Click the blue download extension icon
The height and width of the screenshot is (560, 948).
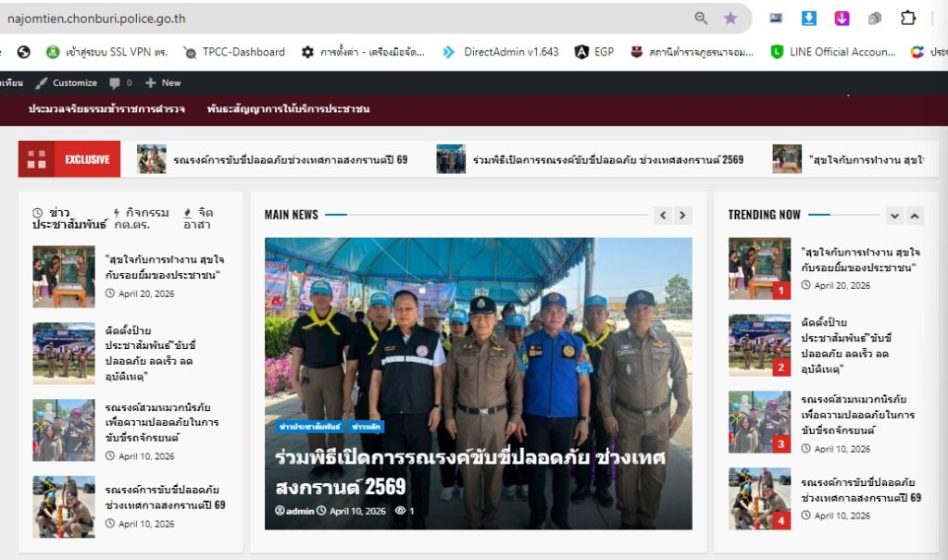pos(808,19)
